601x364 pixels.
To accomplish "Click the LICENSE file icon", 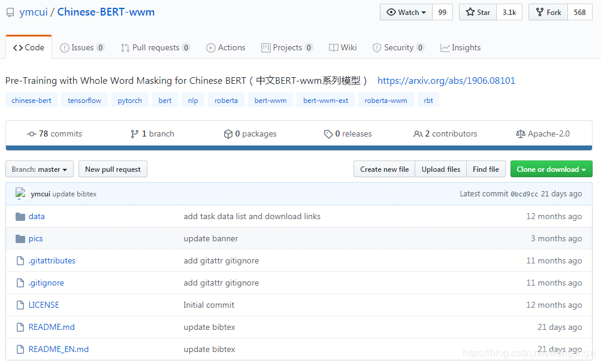I will point(20,305).
